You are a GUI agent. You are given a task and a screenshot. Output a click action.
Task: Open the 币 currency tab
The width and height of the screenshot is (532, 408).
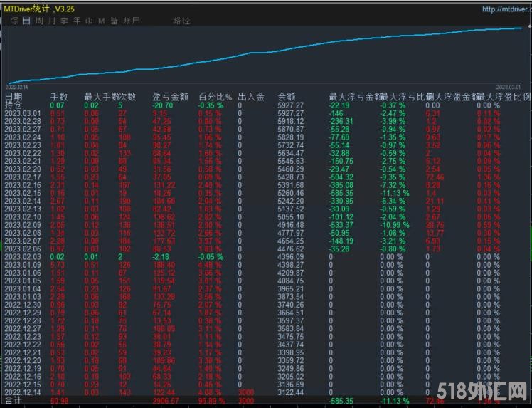coord(89,21)
